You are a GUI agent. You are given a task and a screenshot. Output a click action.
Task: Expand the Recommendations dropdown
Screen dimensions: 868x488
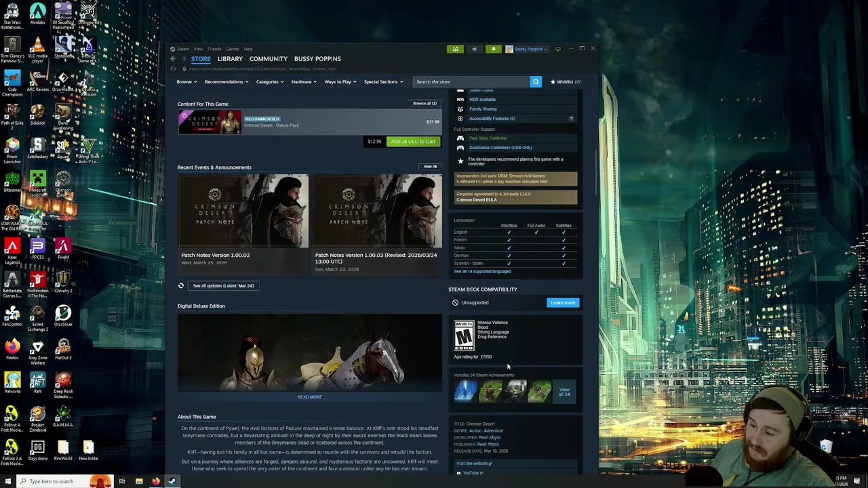click(226, 82)
